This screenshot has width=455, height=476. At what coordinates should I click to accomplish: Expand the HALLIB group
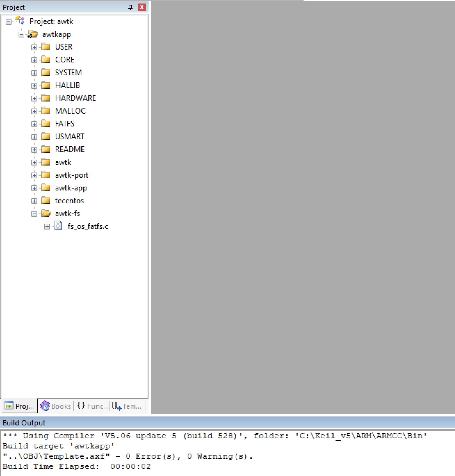[x=34, y=86]
